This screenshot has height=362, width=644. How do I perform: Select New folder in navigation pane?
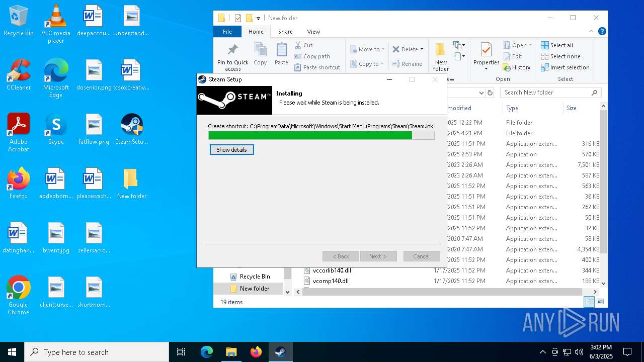(249, 289)
